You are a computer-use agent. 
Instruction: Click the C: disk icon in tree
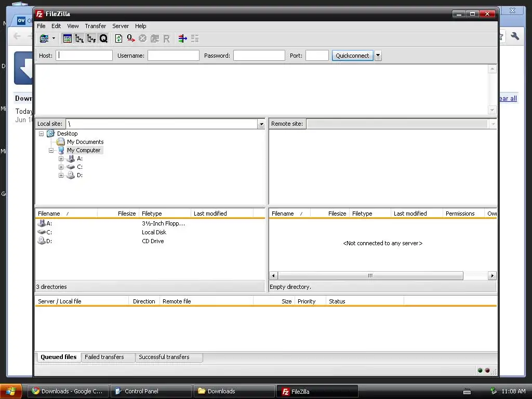[71, 167]
